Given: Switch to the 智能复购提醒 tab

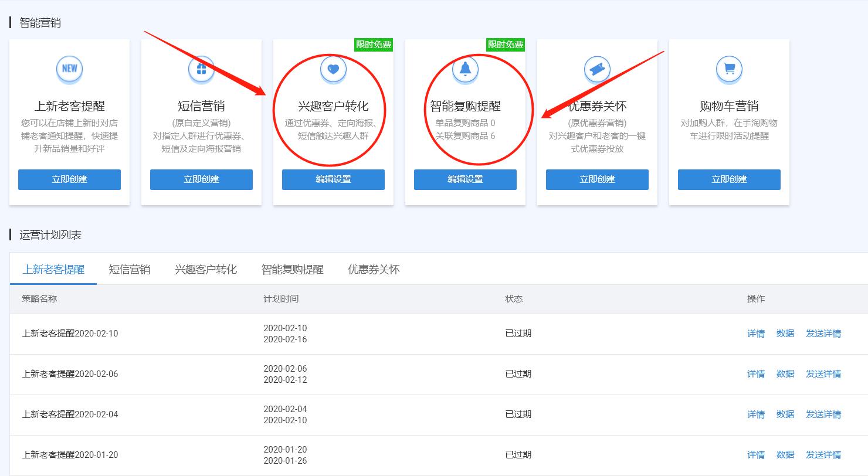Looking at the screenshot, I should [x=293, y=270].
